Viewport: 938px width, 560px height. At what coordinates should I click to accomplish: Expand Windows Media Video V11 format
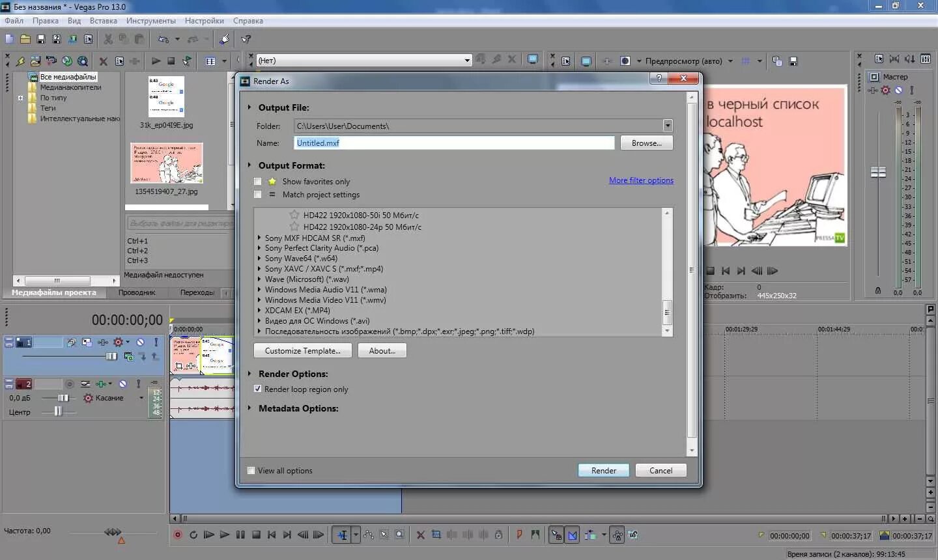pos(259,300)
